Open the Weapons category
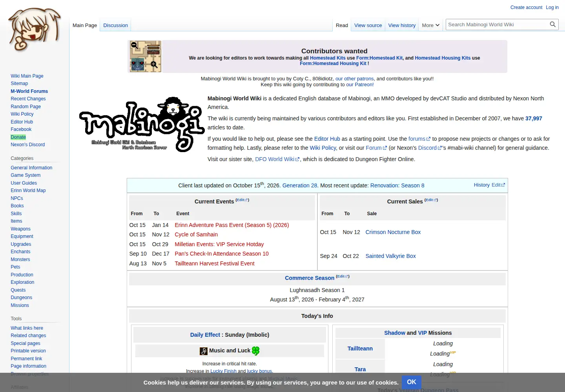 coord(20,229)
